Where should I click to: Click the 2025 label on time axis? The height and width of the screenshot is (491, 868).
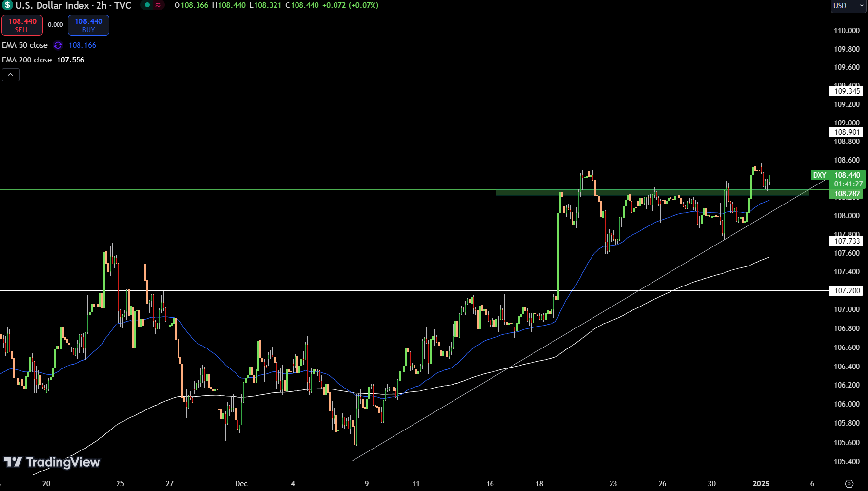click(761, 484)
